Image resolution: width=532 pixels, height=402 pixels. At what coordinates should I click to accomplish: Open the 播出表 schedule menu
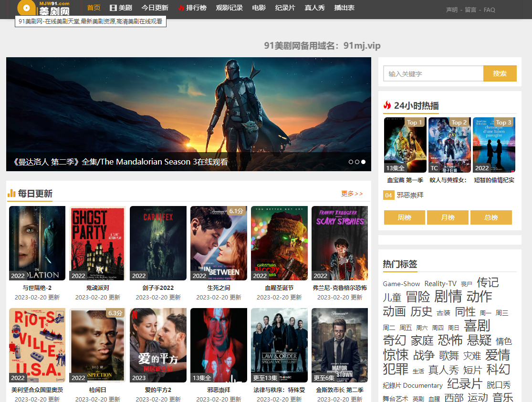[x=344, y=8]
